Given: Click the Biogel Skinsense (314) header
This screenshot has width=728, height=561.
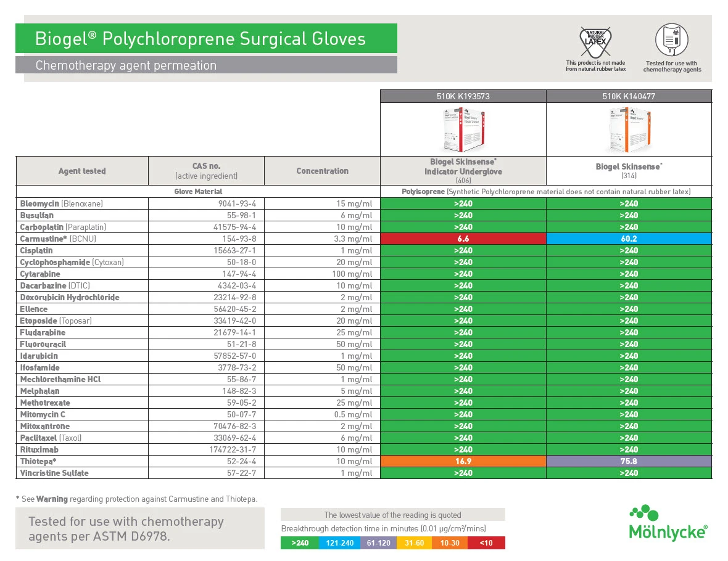Looking at the screenshot, I should (x=629, y=171).
